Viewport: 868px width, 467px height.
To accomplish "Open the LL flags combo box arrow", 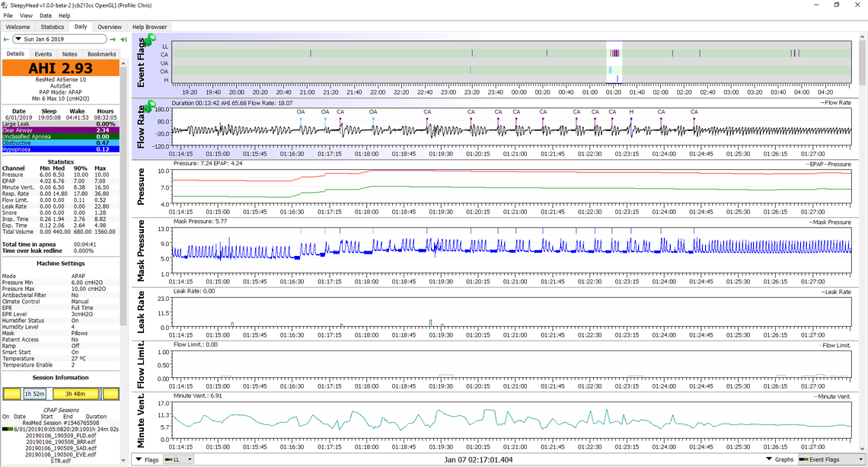I will (190, 460).
